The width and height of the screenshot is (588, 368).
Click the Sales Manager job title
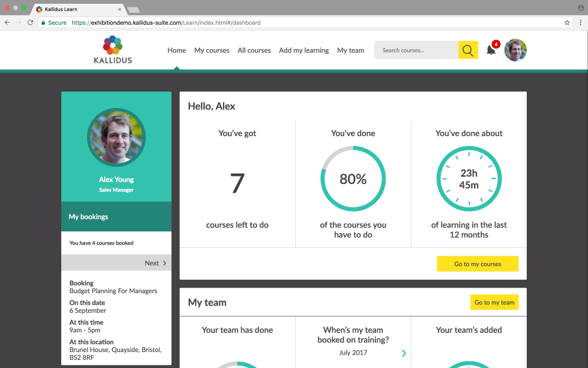click(x=116, y=190)
